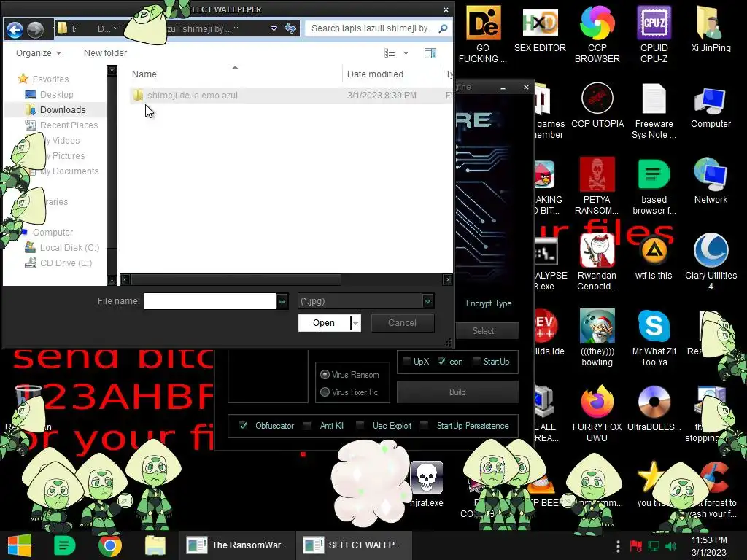Click the New folder button

pos(105,52)
